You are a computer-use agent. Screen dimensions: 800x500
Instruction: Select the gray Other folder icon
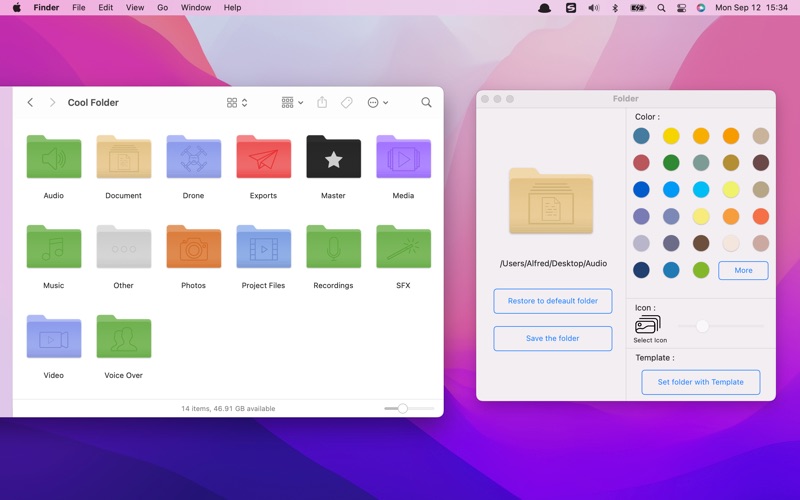coord(123,246)
